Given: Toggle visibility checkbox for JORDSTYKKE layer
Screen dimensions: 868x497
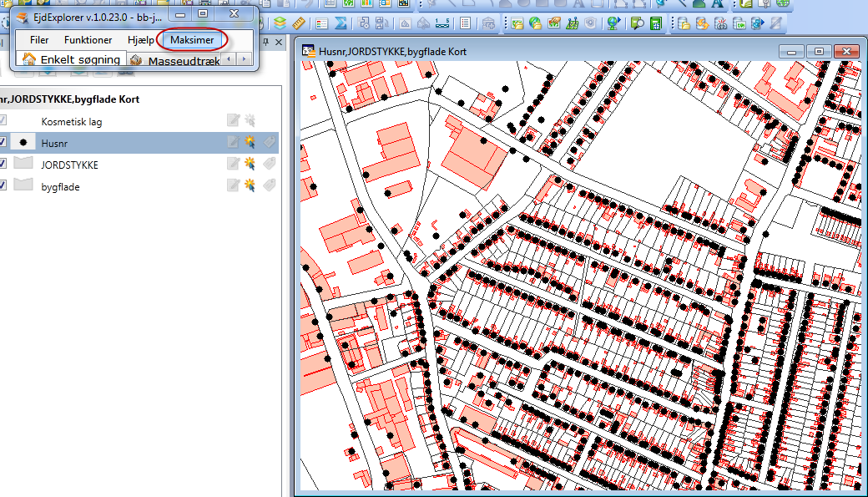Looking at the screenshot, I should coord(3,165).
